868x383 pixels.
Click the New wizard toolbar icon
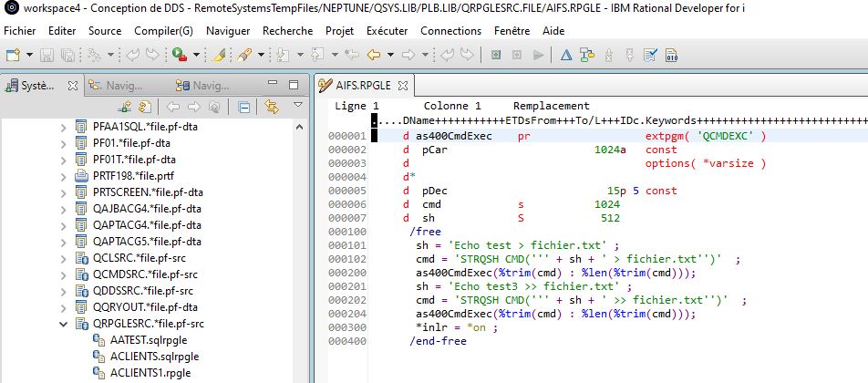tap(13, 55)
